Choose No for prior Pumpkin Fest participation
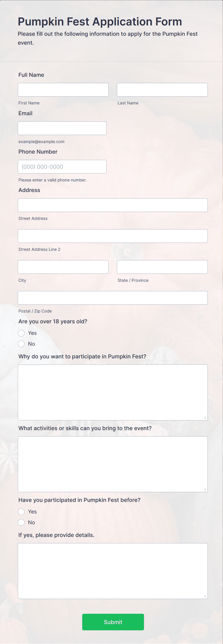Image resolution: width=223 pixels, height=644 pixels. point(21,522)
